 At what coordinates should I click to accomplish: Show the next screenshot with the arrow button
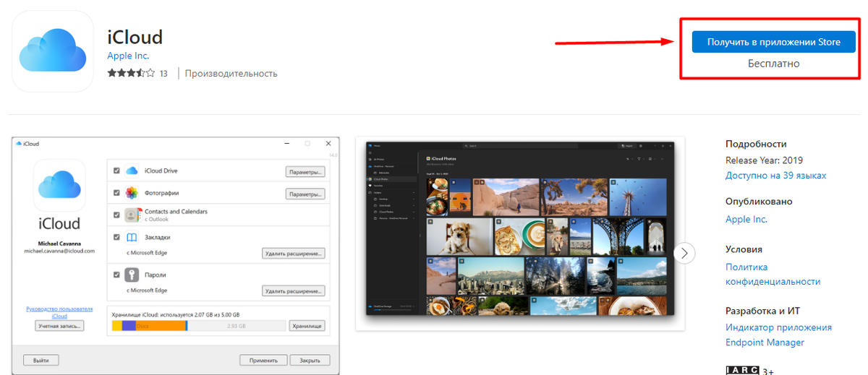click(x=684, y=253)
